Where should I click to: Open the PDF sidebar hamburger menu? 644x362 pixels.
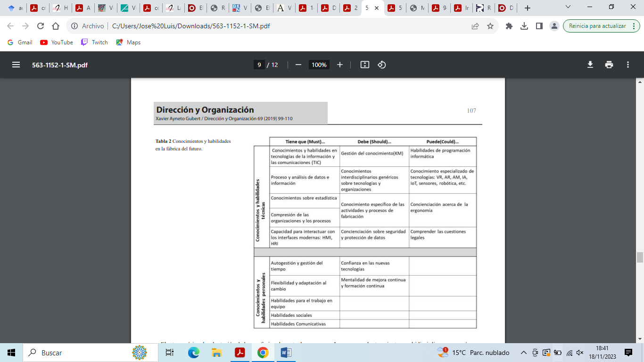[16, 65]
